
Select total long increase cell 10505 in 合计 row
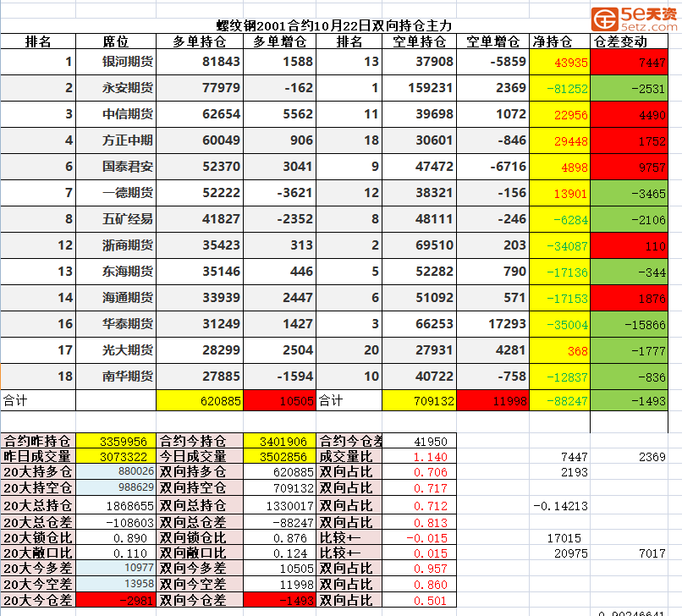280,400
